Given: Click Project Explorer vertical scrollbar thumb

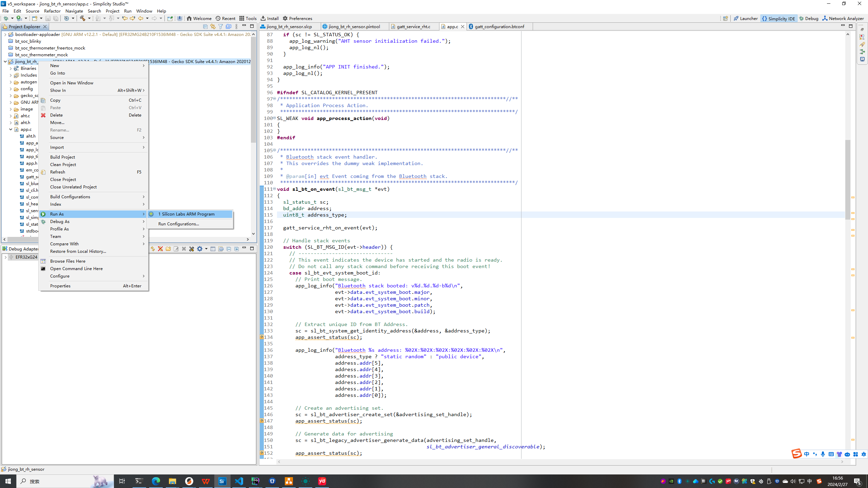Looking at the screenshot, I should 253,90.
